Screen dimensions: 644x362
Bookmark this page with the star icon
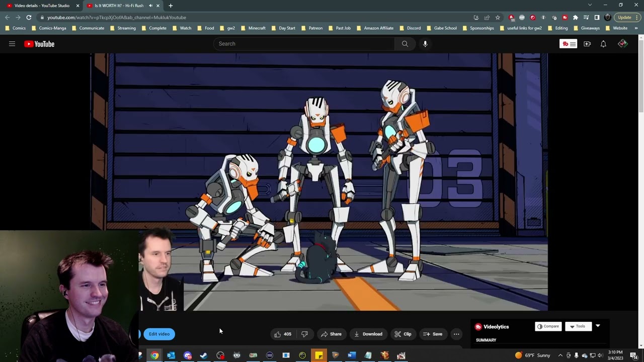point(498,18)
